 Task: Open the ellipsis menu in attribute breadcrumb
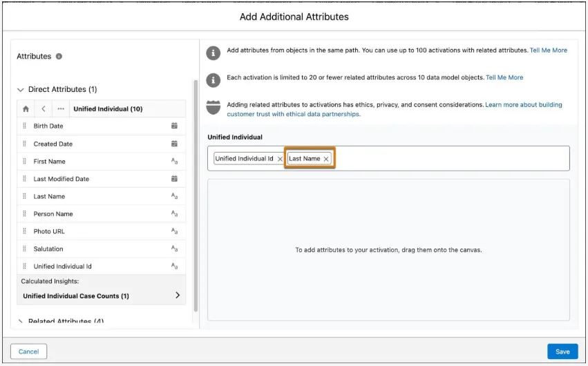pos(61,109)
